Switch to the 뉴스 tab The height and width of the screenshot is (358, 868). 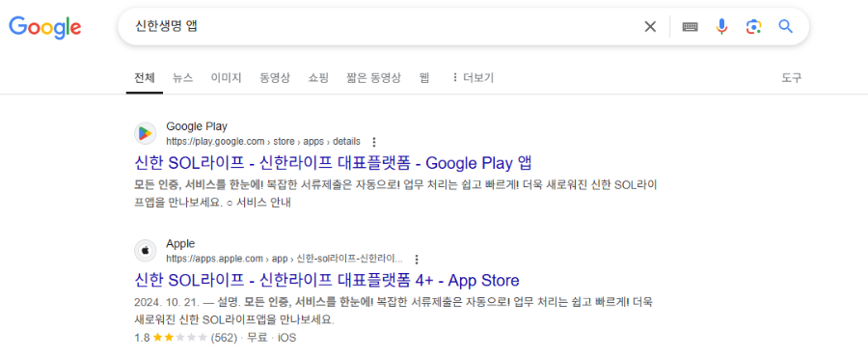(x=182, y=77)
